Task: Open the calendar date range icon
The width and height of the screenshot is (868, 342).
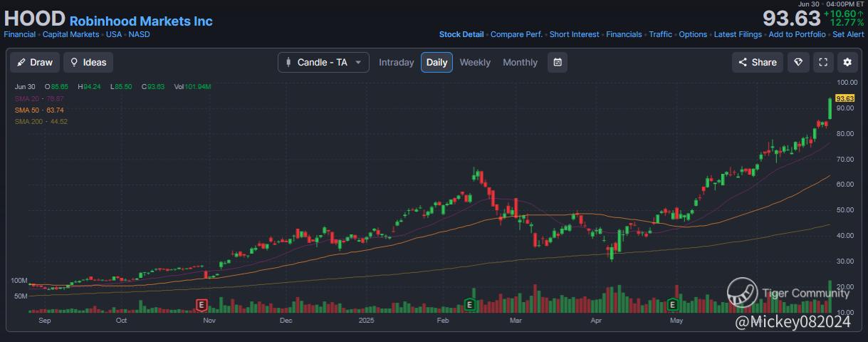Action: (558, 63)
